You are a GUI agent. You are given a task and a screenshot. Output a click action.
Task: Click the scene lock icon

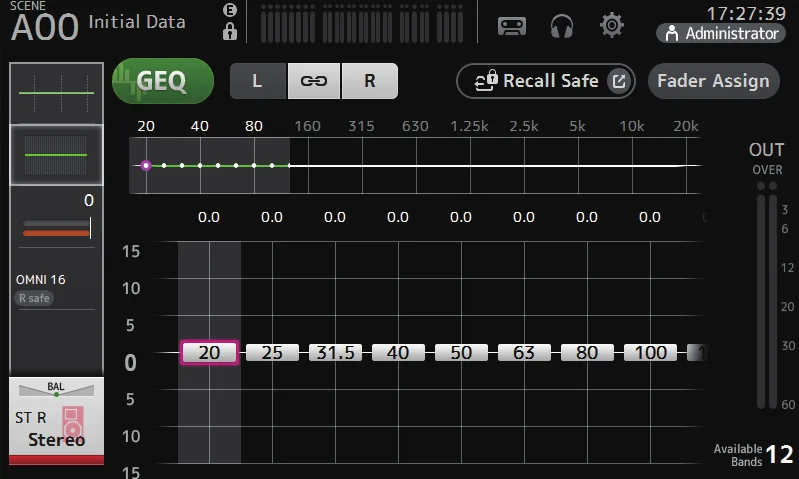pos(230,32)
